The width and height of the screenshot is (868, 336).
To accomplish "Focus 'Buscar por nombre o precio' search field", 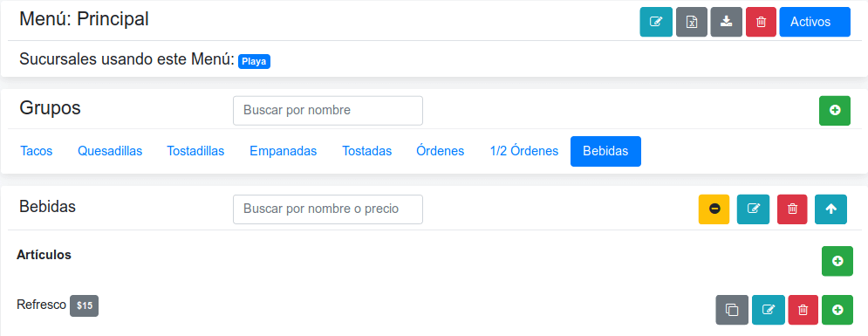I will [x=328, y=209].
